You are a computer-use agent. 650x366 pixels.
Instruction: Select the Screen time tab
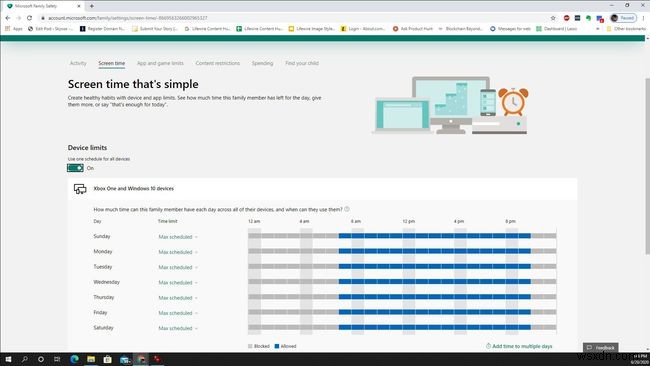click(x=112, y=63)
